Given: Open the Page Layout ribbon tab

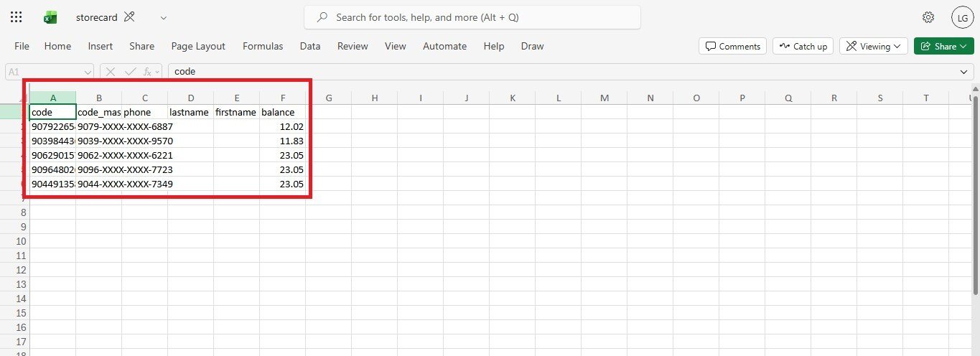Looking at the screenshot, I should [x=198, y=46].
